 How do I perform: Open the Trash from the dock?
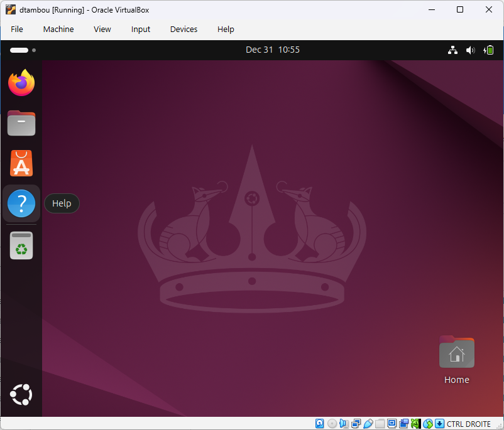point(21,245)
